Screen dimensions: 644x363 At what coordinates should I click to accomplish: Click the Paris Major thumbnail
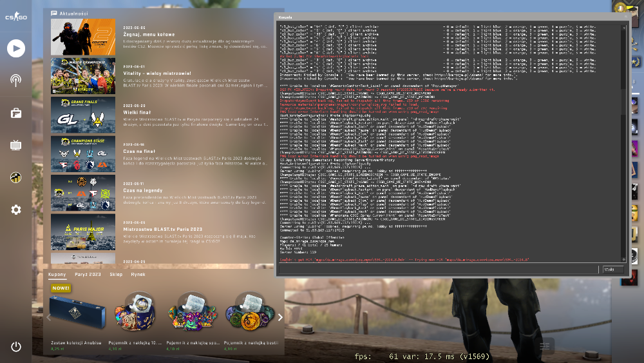(83, 232)
